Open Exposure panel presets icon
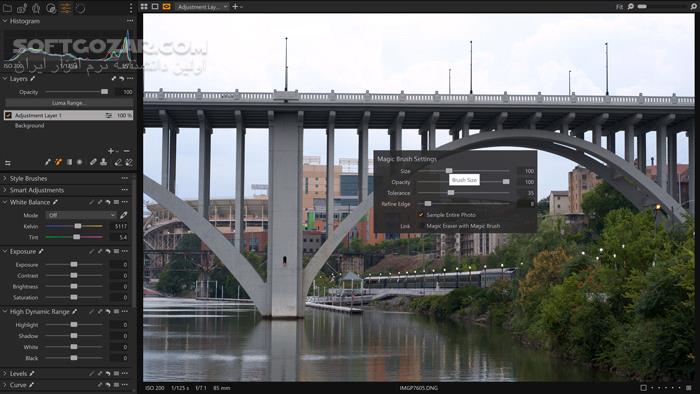 pos(116,252)
